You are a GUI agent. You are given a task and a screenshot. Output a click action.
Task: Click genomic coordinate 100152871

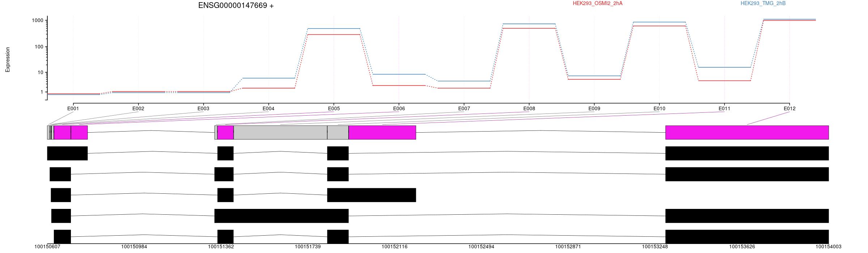coord(568,247)
